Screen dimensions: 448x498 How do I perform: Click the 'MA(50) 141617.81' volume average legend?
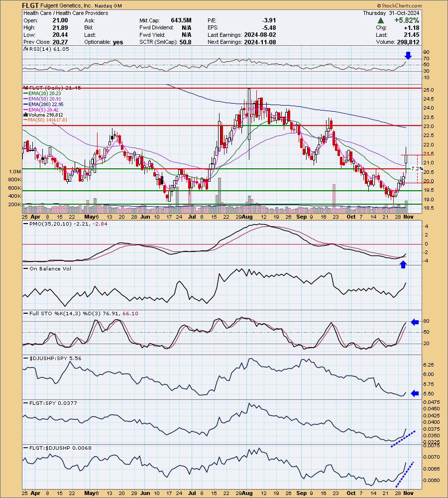[x=48, y=120]
